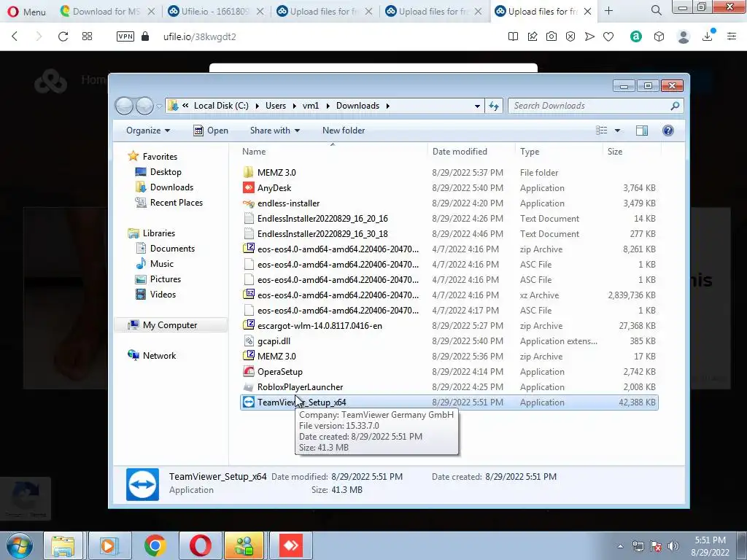Expand the Local Disk (C:) breadcrumb arrow
This screenshot has height=560, width=747.
(257, 106)
